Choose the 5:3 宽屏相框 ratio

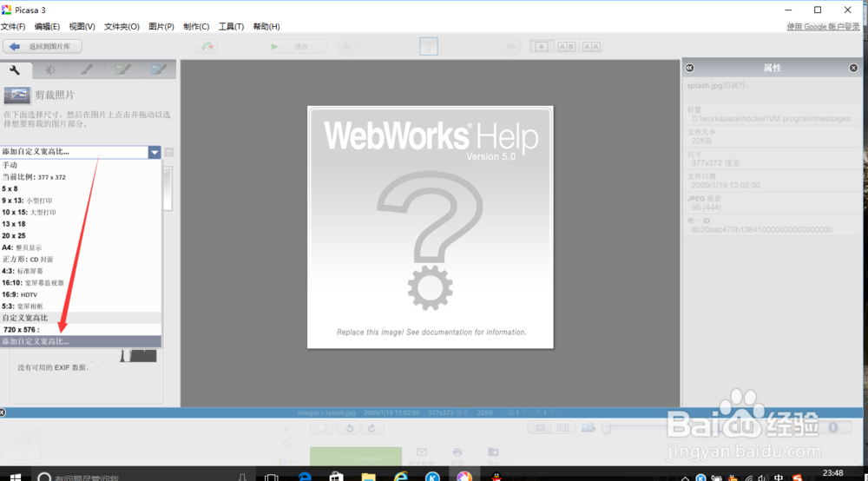81,306
